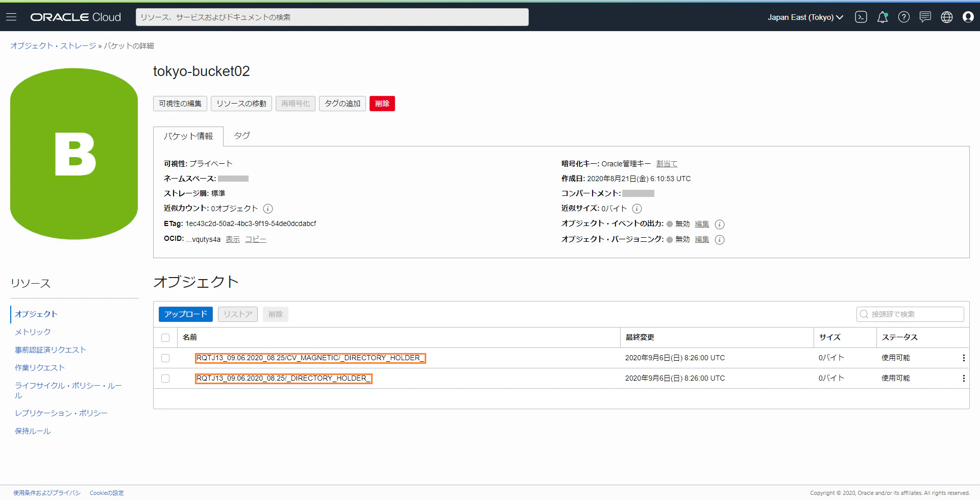Check the second _DIRECTORY_HOLDER_ object row
This screenshot has width=980, height=500.
tap(165, 379)
